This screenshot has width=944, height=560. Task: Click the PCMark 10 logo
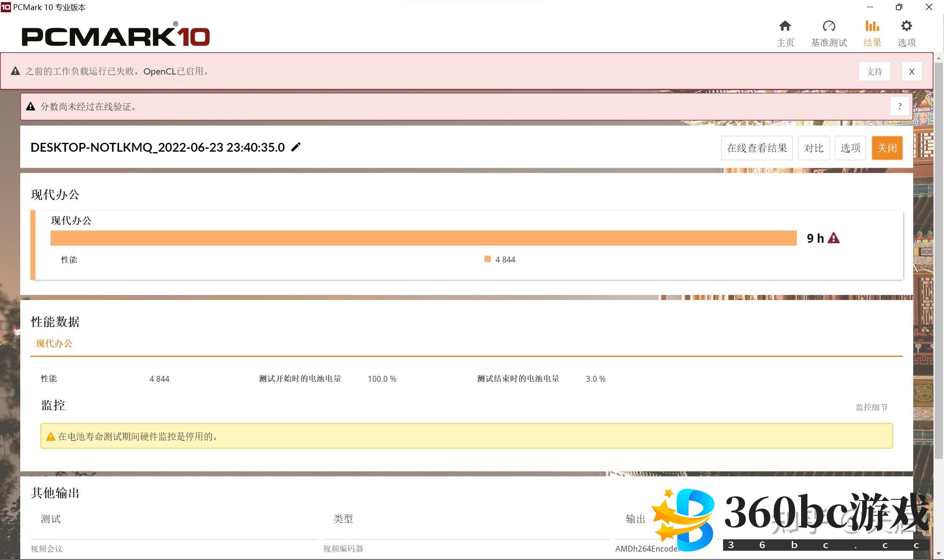coord(116,36)
